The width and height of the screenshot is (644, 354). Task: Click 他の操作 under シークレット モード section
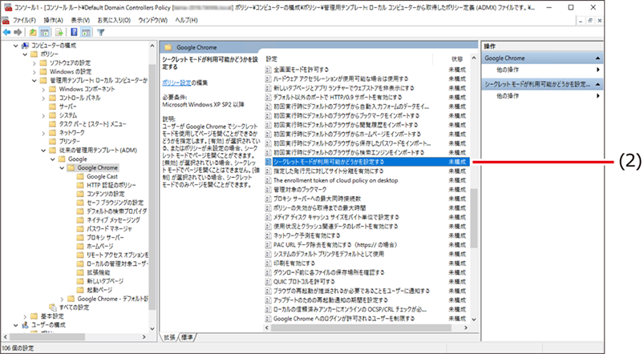508,95
